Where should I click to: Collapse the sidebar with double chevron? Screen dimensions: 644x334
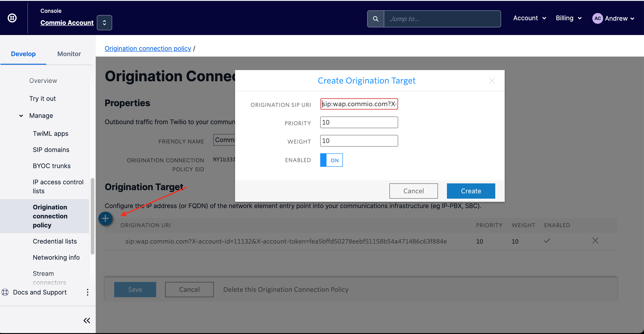pyautogui.click(x=87, y=321)
